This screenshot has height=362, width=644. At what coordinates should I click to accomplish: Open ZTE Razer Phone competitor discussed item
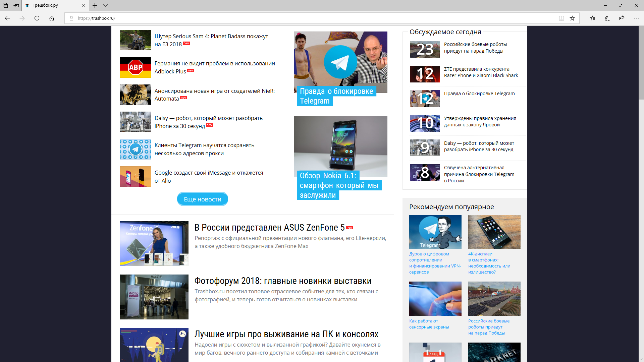pos(481,72)
